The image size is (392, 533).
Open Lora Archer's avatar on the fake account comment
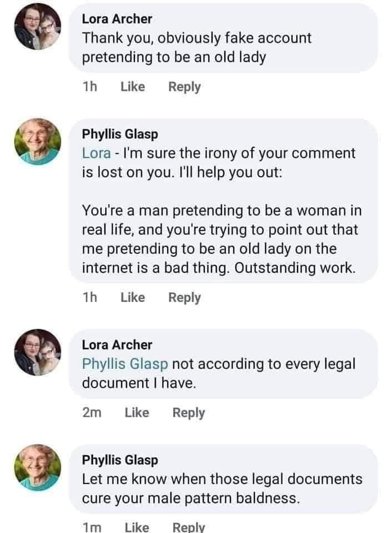tap(37, 27)
